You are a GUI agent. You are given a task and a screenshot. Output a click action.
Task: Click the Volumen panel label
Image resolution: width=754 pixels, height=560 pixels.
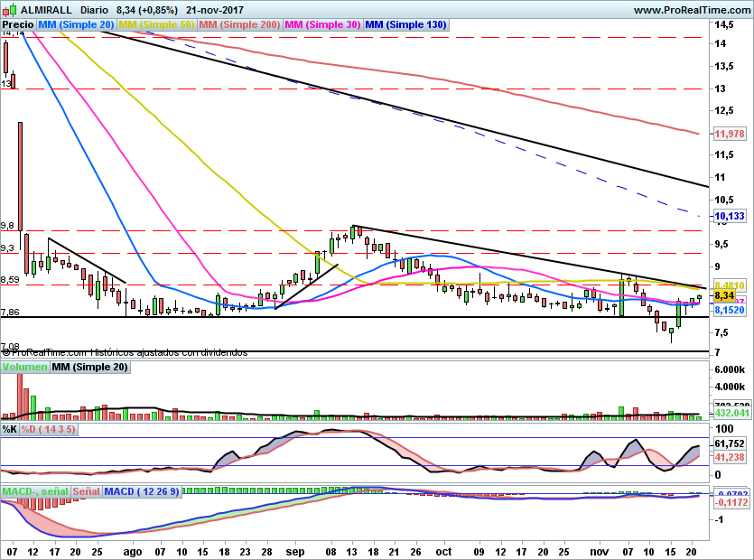click(x=25, y=367)
